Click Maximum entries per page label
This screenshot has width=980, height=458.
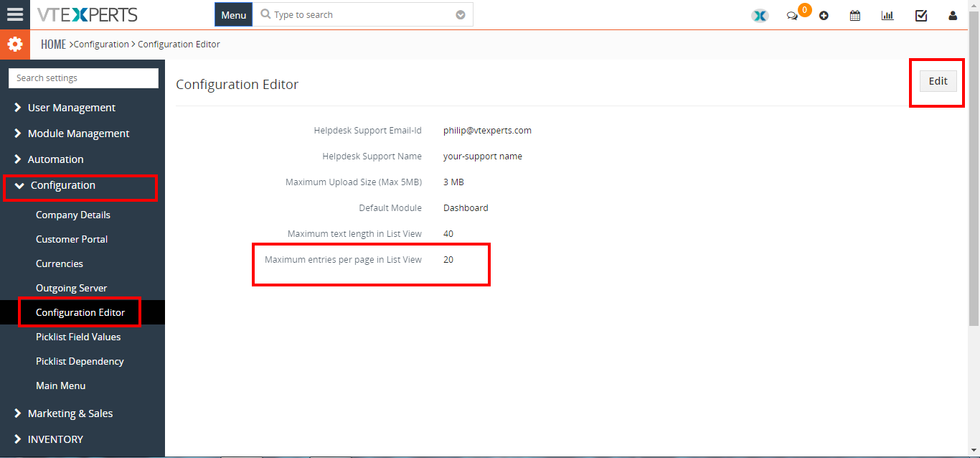pyautogui.click(x=343, y=260)
